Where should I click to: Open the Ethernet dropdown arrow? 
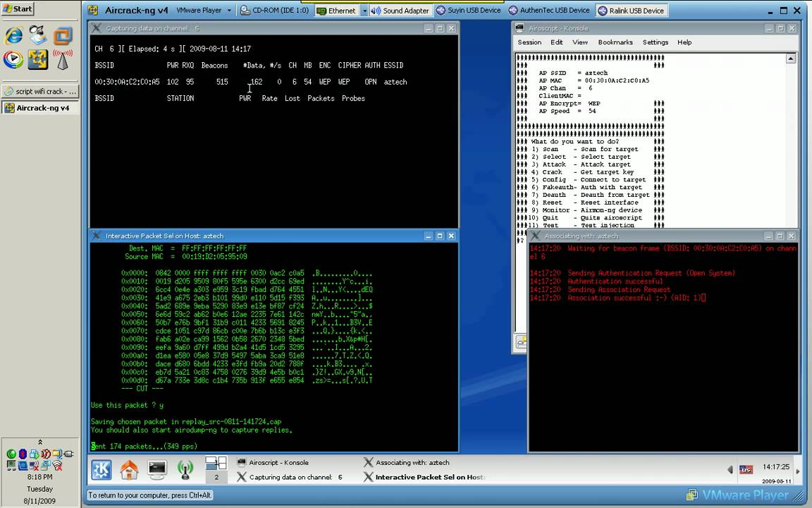coord(364,11)
